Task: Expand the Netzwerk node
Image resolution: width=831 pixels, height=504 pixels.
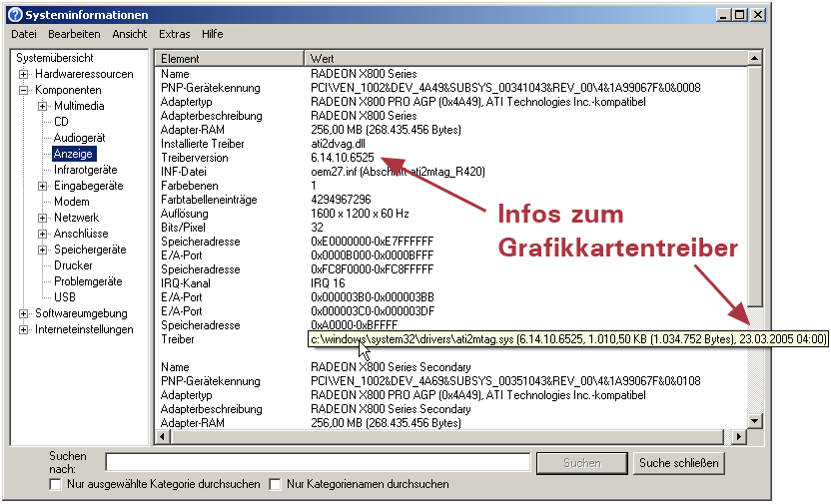Action: 42,218
